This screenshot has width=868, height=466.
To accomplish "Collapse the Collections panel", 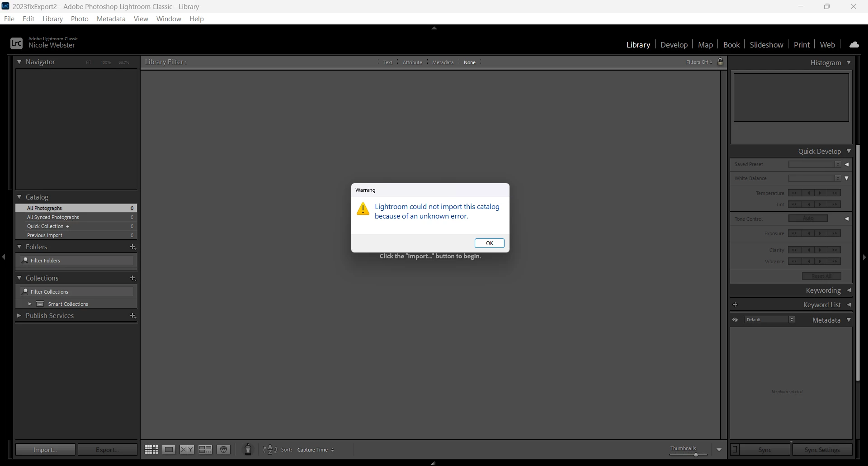I will coord(19,278).
